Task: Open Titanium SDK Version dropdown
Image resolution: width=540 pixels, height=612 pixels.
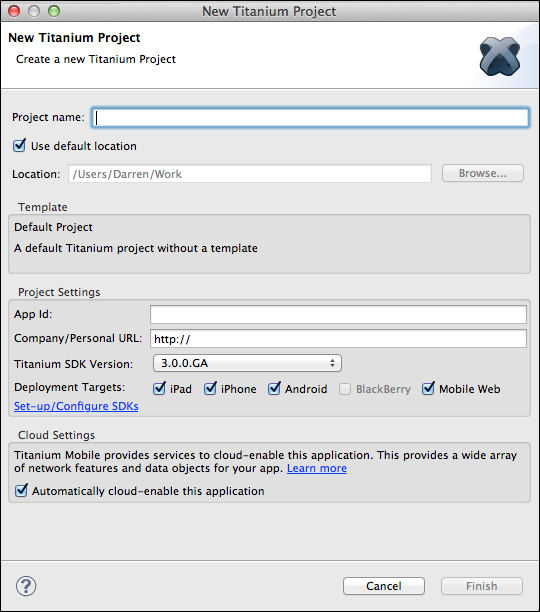Action: 247,363
